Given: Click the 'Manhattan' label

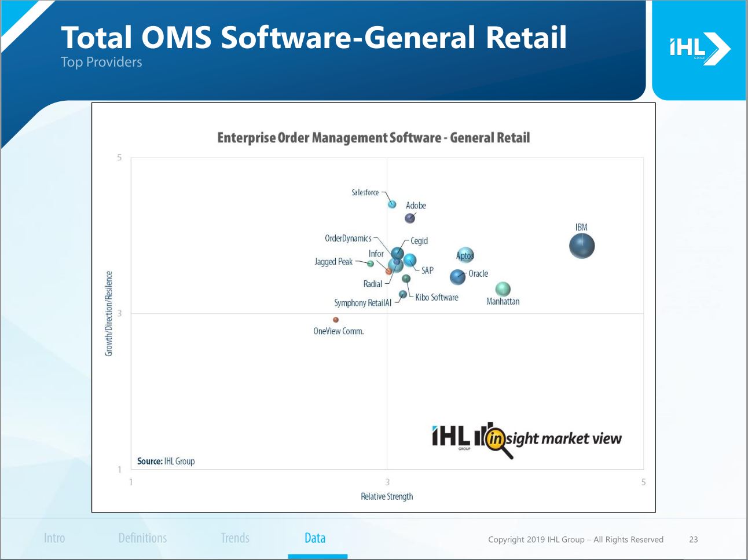Looking at the screenshot, I should pos(503,301).
